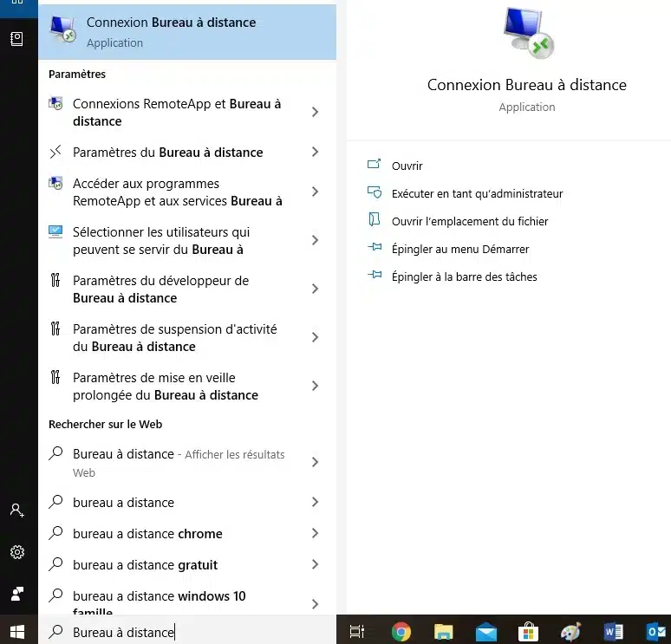Click the magnifier icon in search box
Screen dimensions: 671x644
tap(55, 632)
